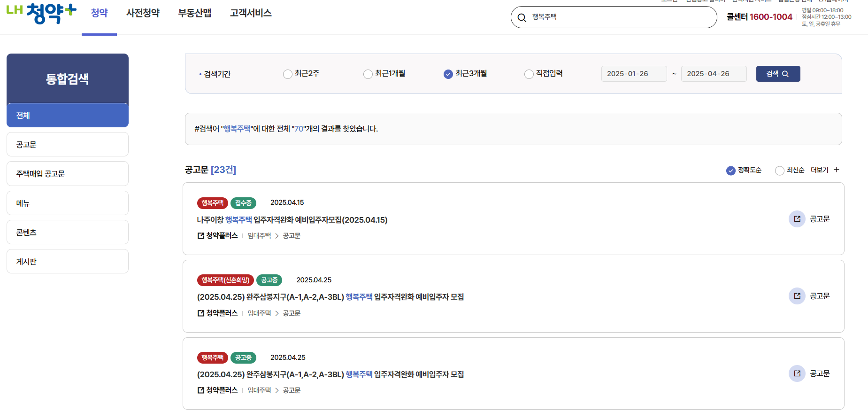Select the 전체 sidebar category
The width and height of the screenshot is (868, 412).
[68, 115]
